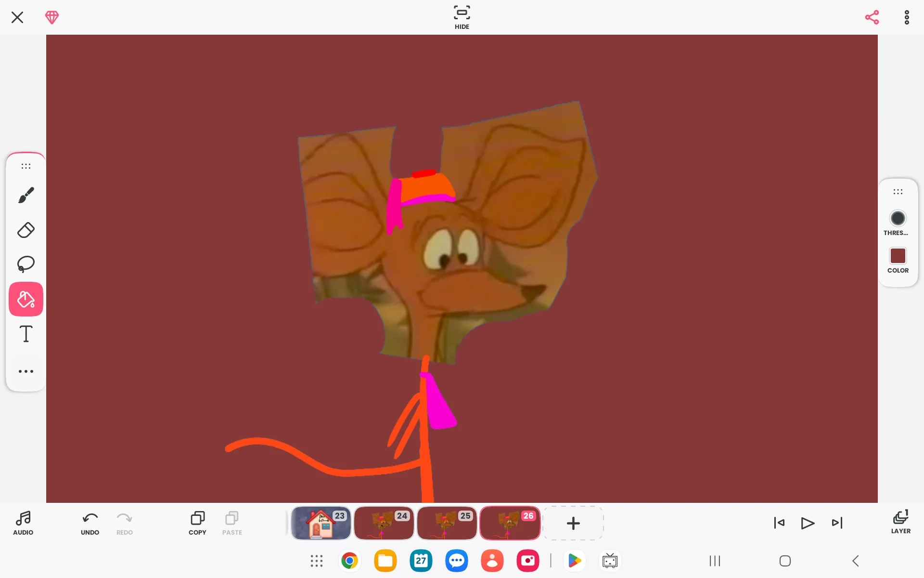Select the Lasso tool
The width and height of the screenshot is (924, 578).
tap(26, 264)
